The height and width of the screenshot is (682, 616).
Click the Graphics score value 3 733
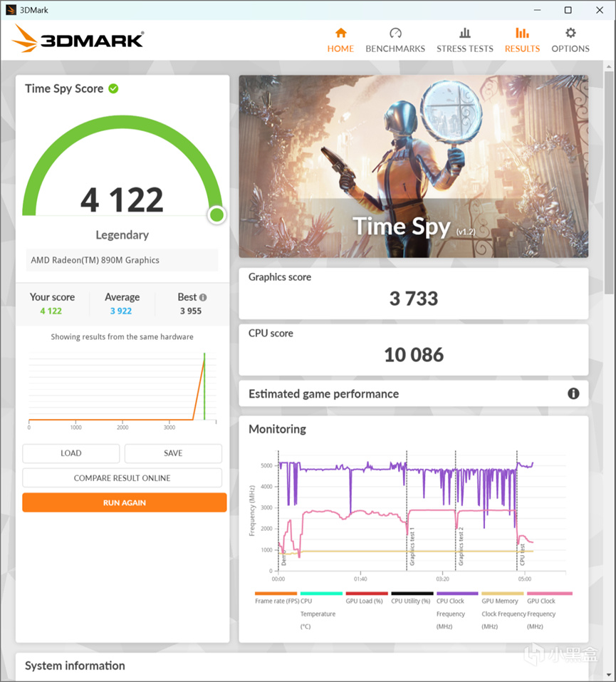[x=414, y=299]
